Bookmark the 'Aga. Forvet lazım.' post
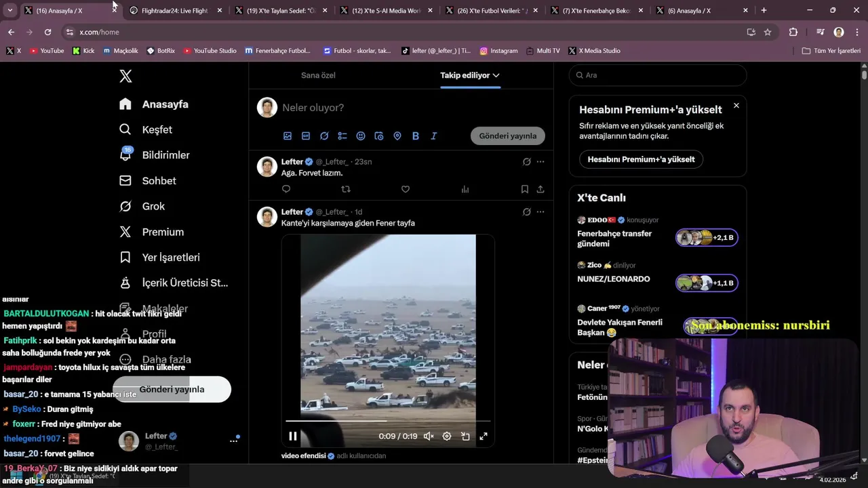The width and height of the screenshot is (868, 488). (525, 189)
